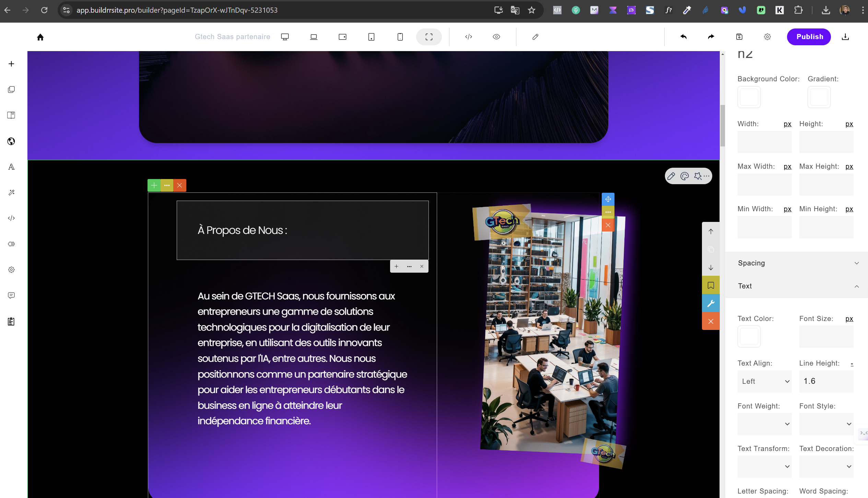Open the comments icon in sidebar
Screen dimensions: 868x498
pyautogui.click(x=11, y=295)
